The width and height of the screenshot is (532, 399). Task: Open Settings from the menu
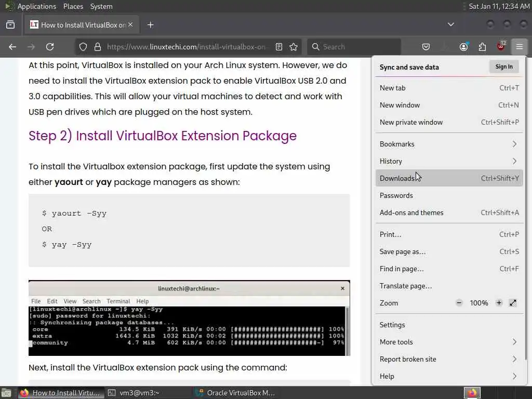(449, 325)
